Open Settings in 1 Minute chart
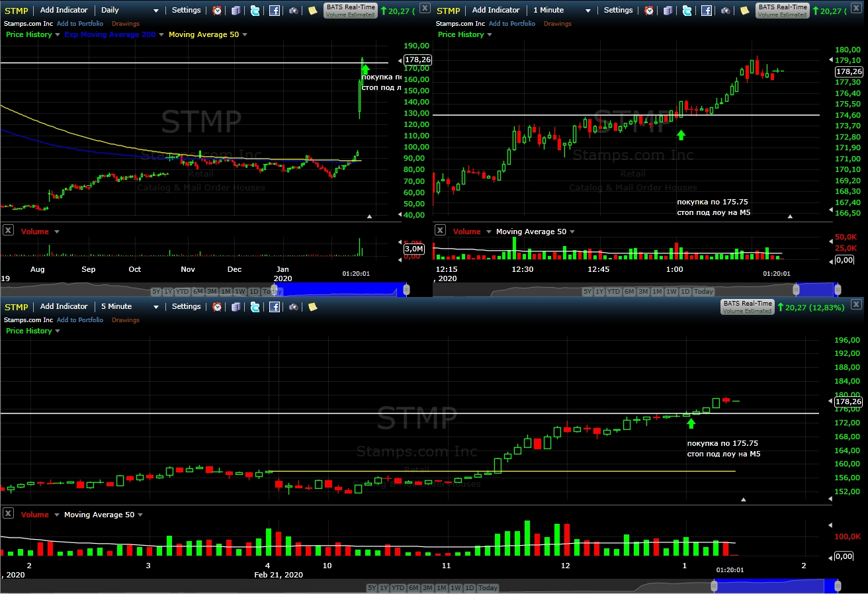This screenshot has height=594, width=868. [618, 11]
